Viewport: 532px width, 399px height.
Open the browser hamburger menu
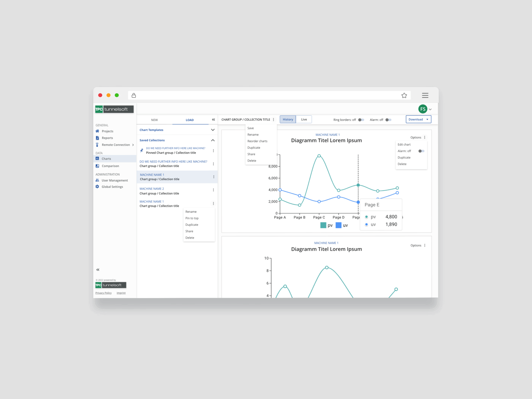(425, 95)
